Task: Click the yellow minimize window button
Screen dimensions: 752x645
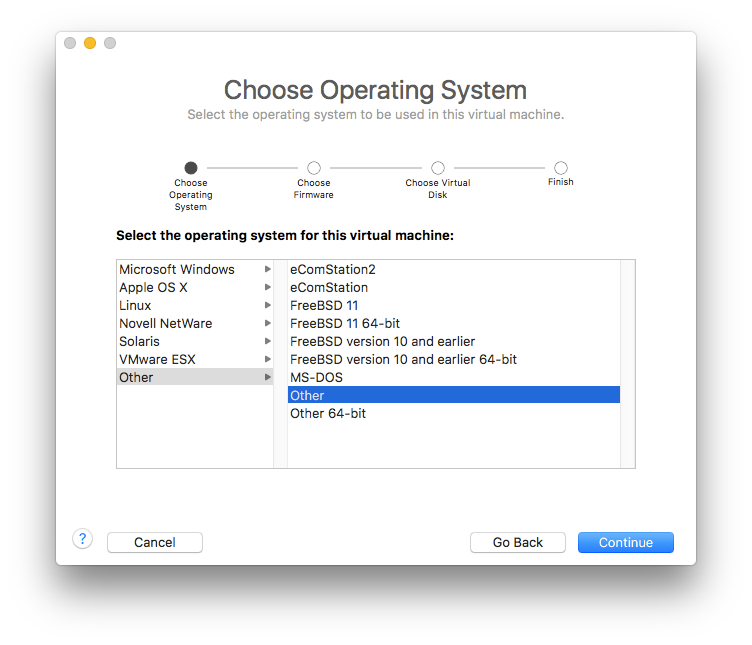Action: click(x=90, y=43)
